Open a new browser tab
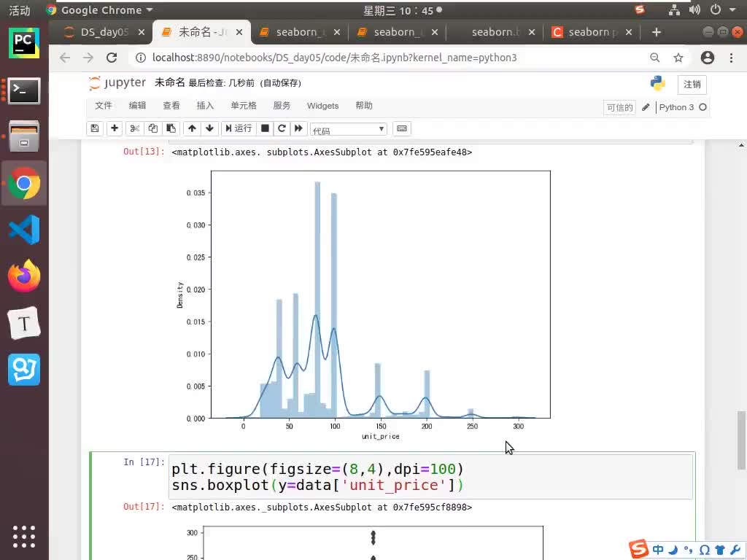This screenshot has height=560, width=747. click(656, 32)
